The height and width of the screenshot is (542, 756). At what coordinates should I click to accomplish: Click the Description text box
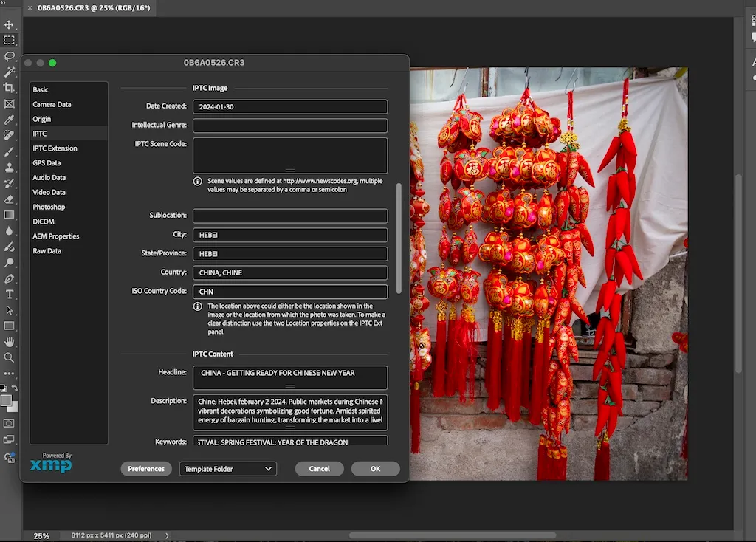click(290, 412)
